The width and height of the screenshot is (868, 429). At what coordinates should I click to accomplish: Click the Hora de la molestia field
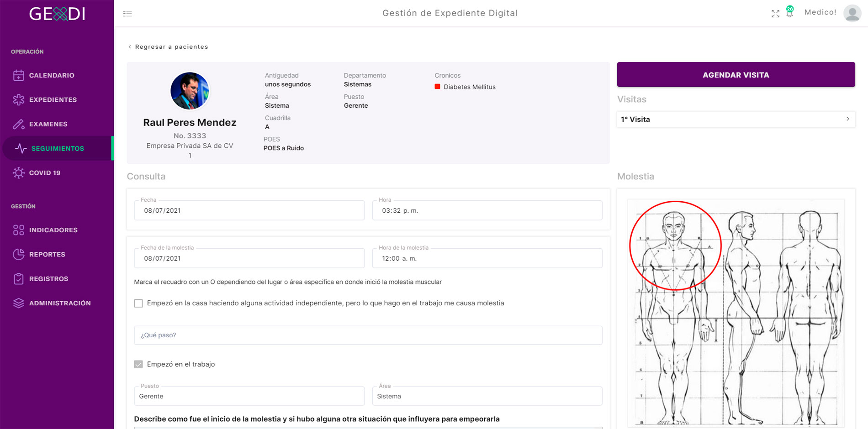click(x=487, y=258)
